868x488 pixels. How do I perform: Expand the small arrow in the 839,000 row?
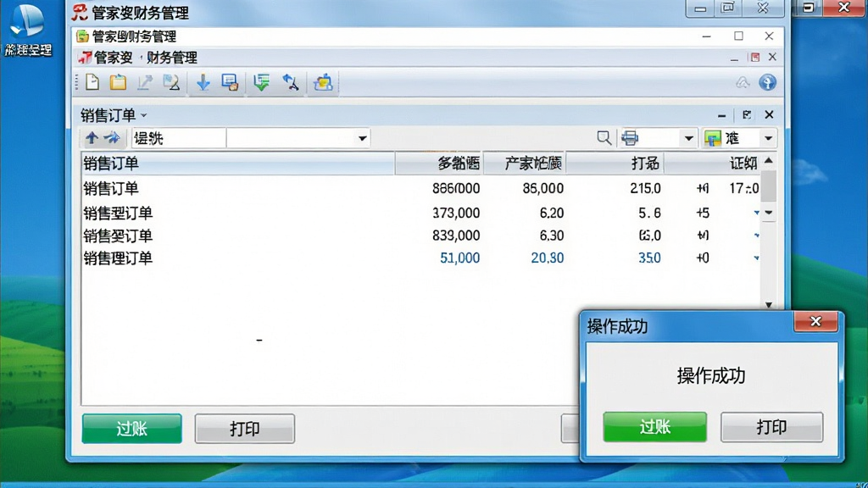coord(756,236)
